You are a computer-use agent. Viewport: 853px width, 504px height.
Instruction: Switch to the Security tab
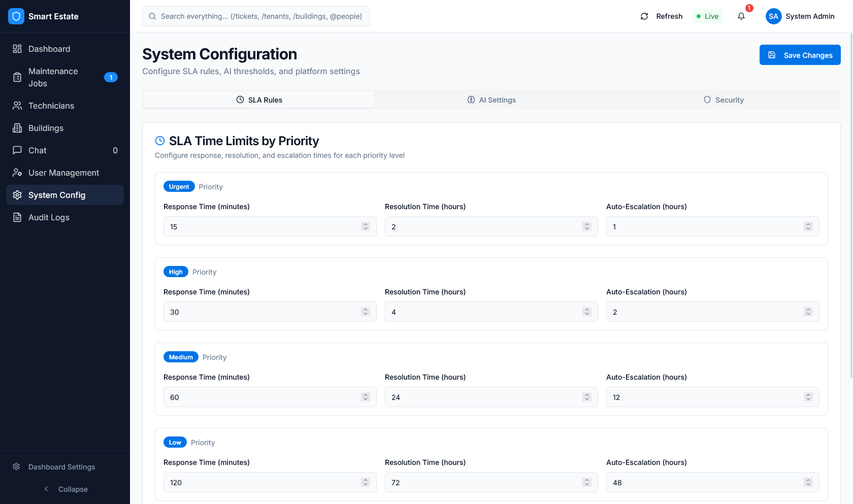(724, 100)
